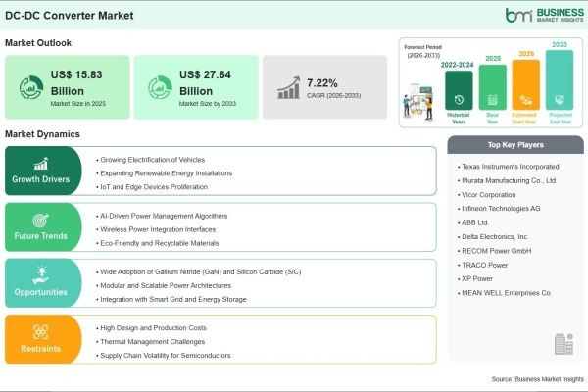Select the Future Trends label
Screen dimensions: 588x392
(40, 236)
